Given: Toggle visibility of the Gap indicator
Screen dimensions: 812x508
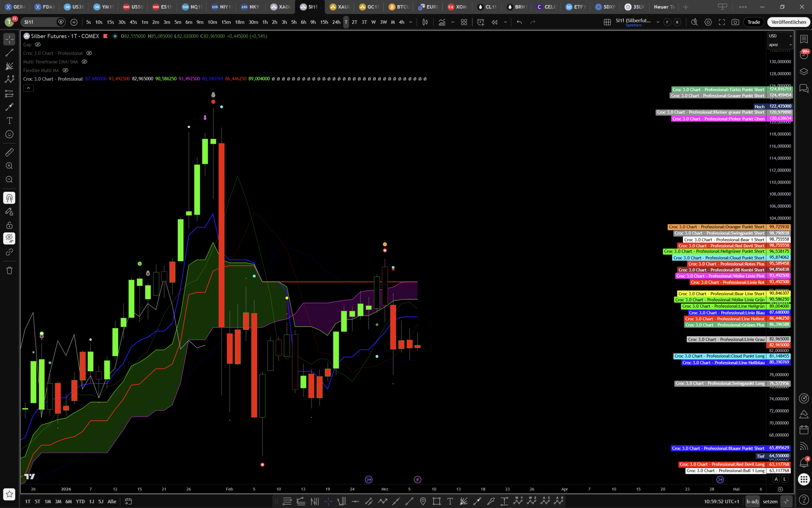Looking at the screenshot, I should [x=38, y=45].
